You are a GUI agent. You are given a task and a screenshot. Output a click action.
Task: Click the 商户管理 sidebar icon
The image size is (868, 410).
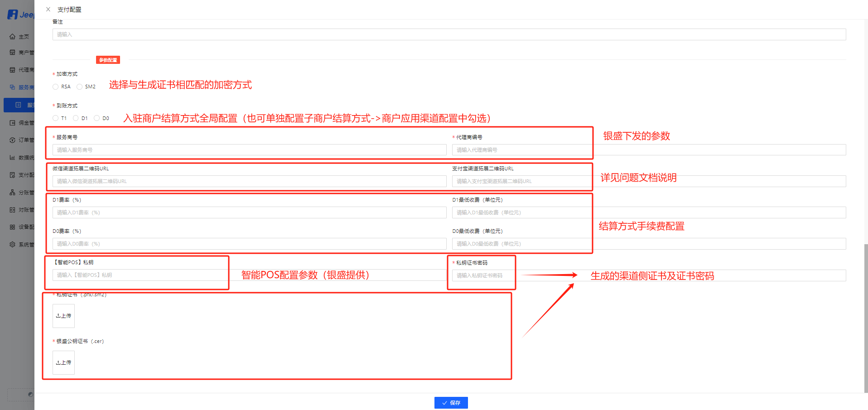[x=12, y=53]
